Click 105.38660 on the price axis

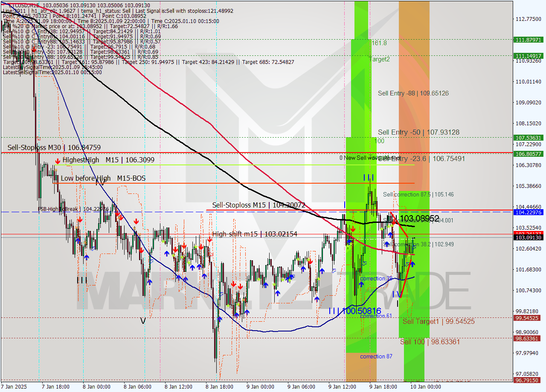pyautogui.click(x=529, y=186)
